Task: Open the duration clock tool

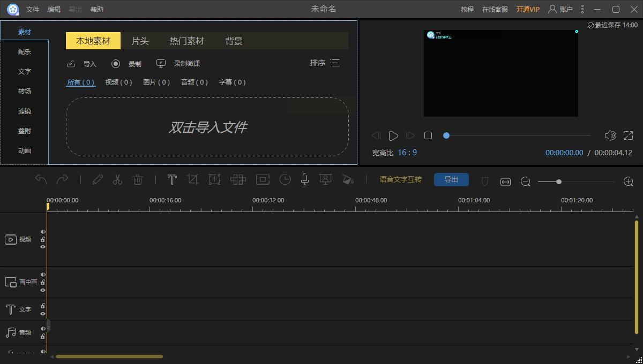Action: 285,180
